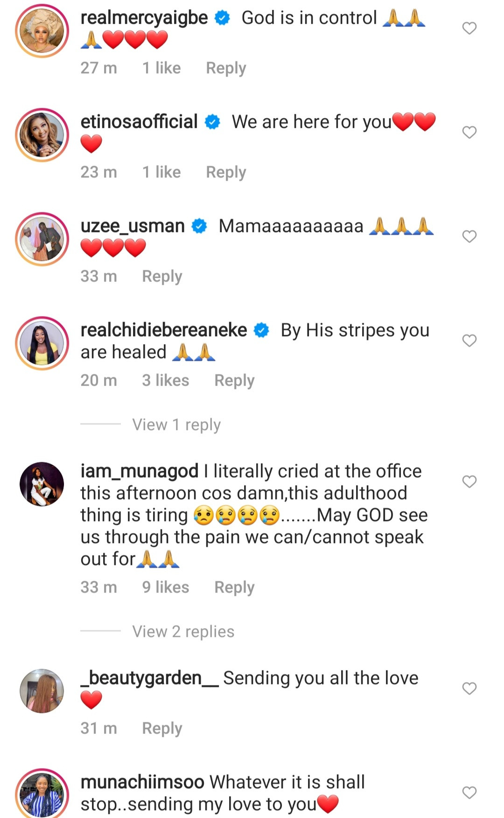Open realmercyaigbe's profile picture
The height and width of the screenshot is (818, 504).
click(x=42, y=31)
